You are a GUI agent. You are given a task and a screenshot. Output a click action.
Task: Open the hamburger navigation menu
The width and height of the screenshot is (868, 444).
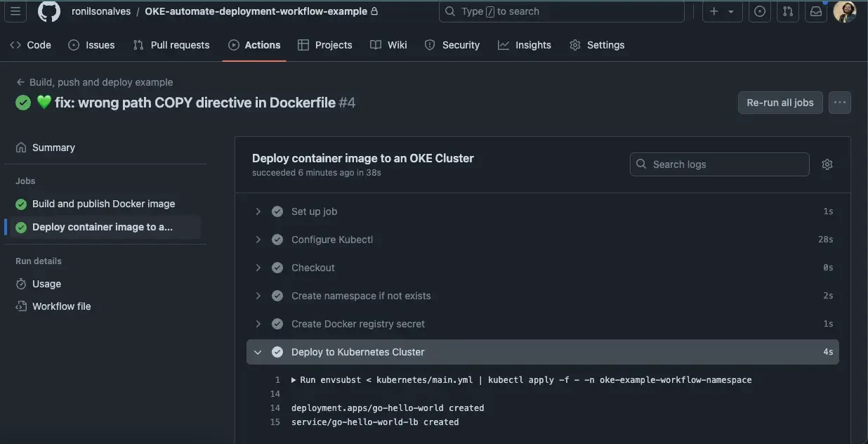15,11
